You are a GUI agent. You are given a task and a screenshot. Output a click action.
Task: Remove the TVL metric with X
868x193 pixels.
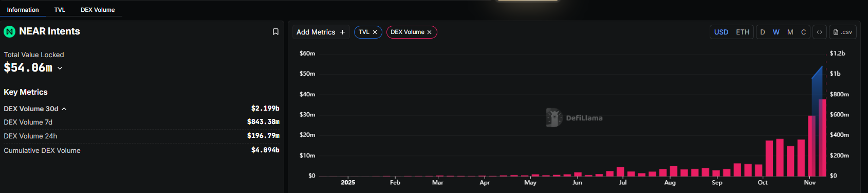pos(375,32)
